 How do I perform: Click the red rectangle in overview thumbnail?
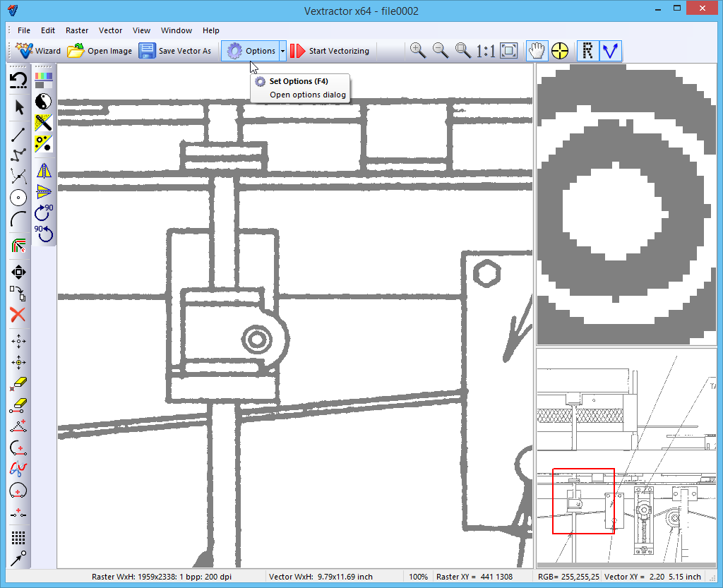[x=583, y=500]
